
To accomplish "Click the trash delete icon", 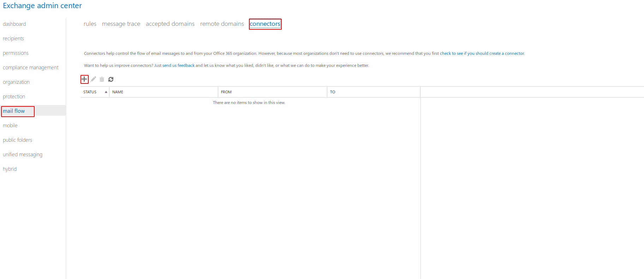I will coord(102,79).
